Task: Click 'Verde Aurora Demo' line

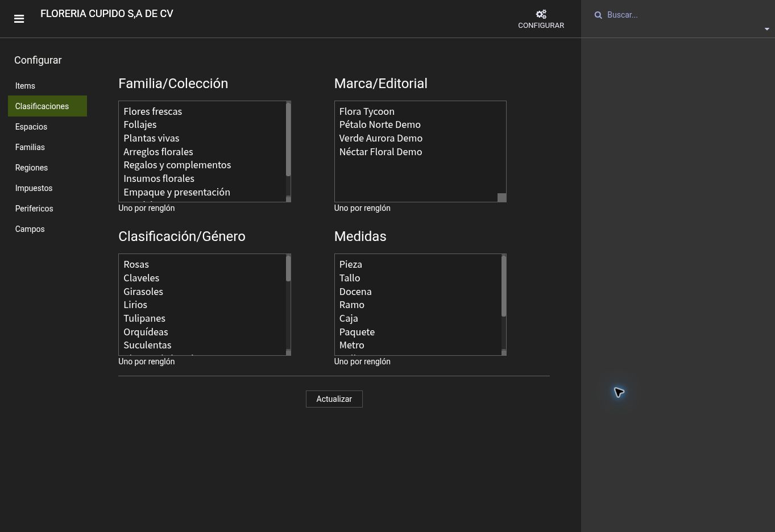Action: 381,138
